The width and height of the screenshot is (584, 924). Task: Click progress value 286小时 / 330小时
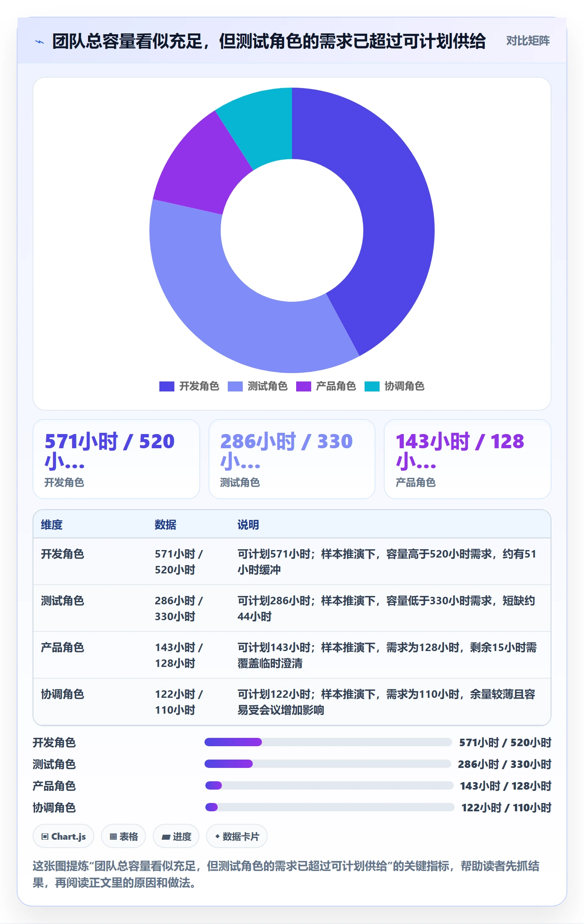click(505, 764)
